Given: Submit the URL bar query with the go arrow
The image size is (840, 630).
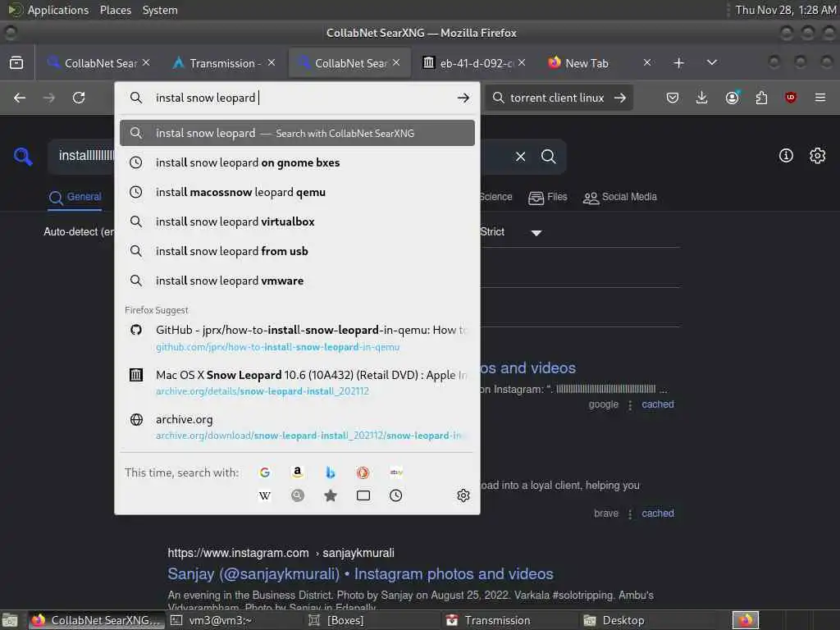Looking at the screenshot, I should (463, 98).
